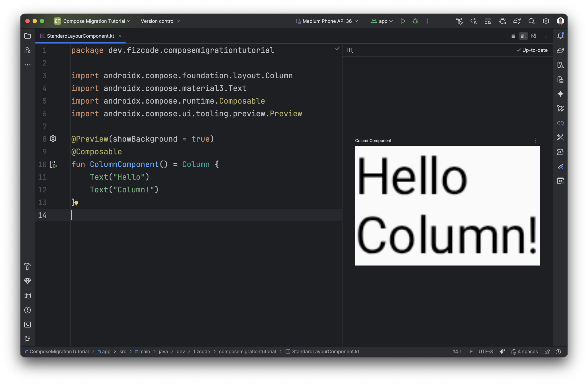Click the app breadcrumb in navigation bar
The width and height of the screenshot is (588, 384).
104,352
